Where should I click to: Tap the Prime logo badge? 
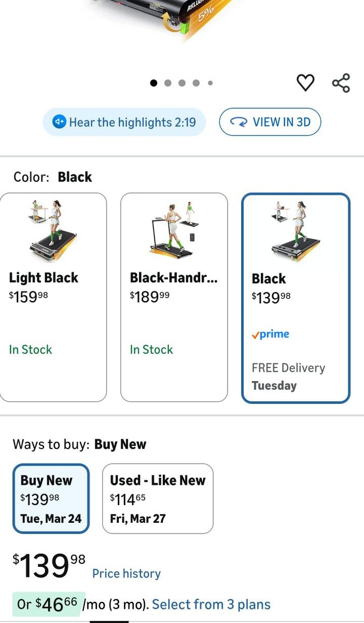click(x=271, y=335)
